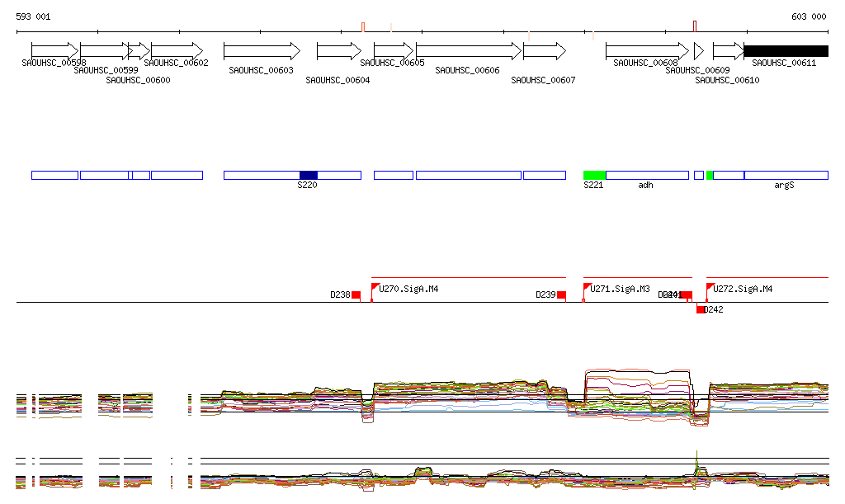Select the SAOUHSC_00599 gene arrow
Viewport: 845px width, 504px height.
[x=106, y=51]
